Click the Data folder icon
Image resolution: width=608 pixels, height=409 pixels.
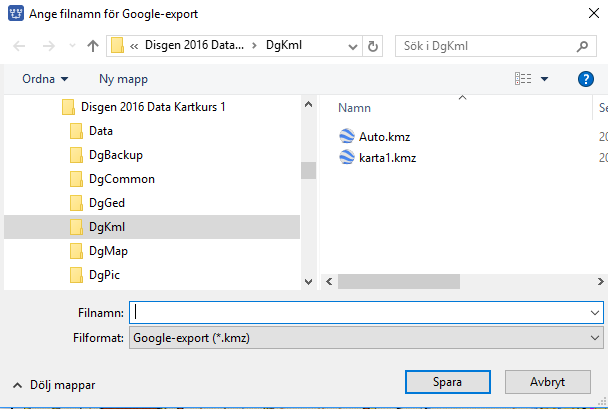click(x=76, y=131)
